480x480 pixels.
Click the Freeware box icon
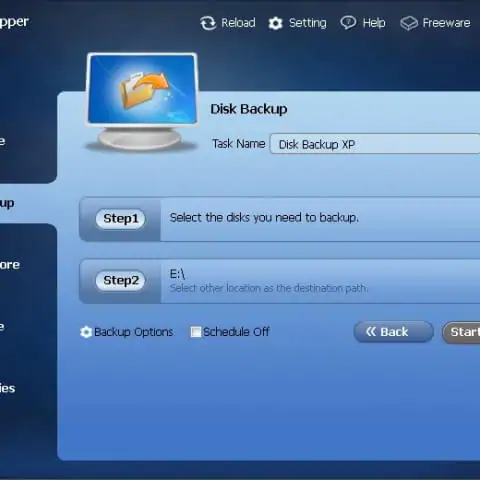tap(409, 23)
